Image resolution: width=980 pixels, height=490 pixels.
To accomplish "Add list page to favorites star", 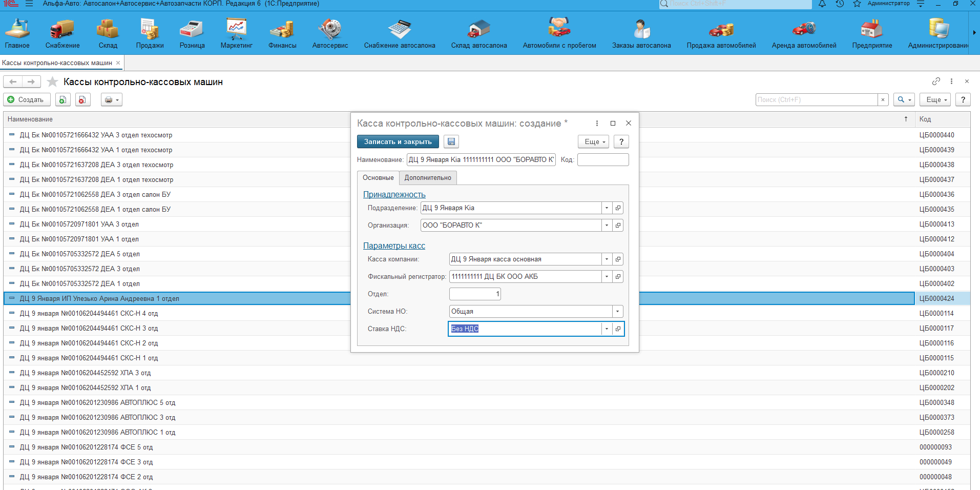I will click(52, 81).
